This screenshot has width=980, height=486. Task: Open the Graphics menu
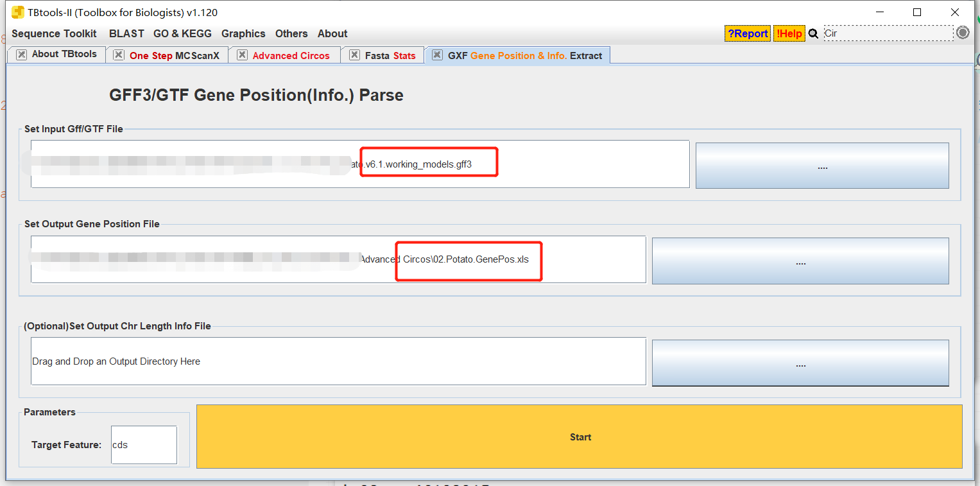click(243, 33)
